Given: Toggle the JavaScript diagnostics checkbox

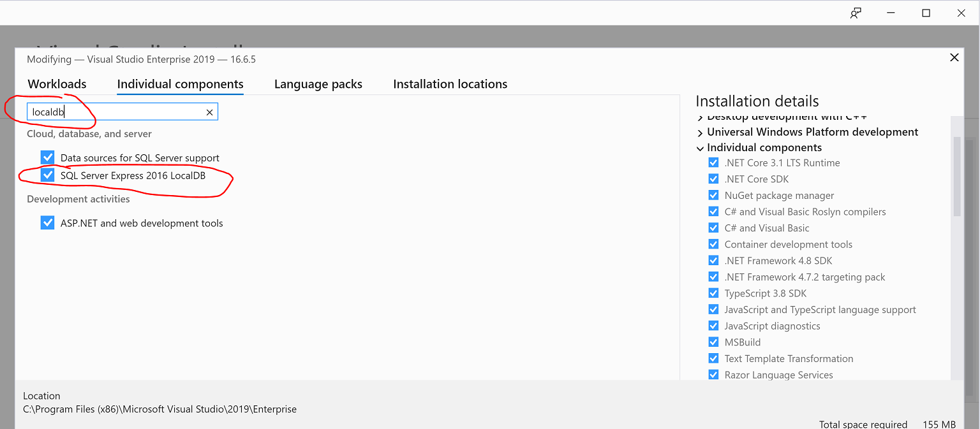Looking at the screenshot, I should (713, 326).
